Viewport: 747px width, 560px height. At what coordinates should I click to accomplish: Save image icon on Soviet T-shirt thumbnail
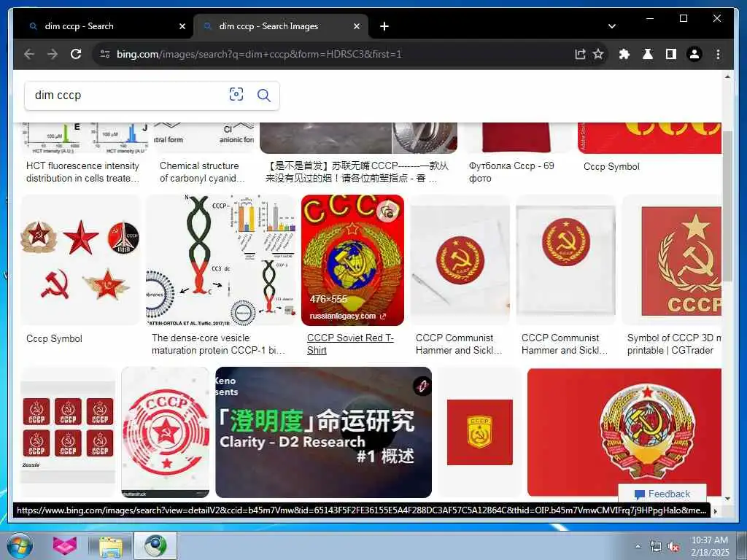coord(388,211)
